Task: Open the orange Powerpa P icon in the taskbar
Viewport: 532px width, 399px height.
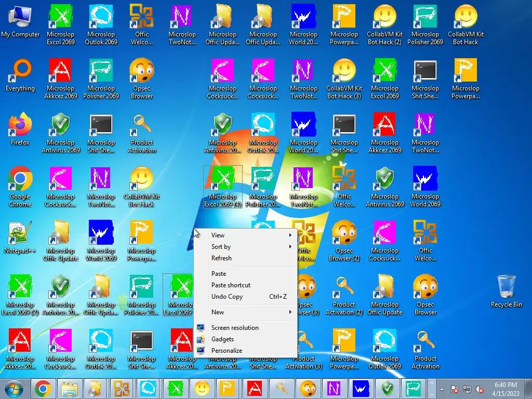Action: (x=229, y=389)
